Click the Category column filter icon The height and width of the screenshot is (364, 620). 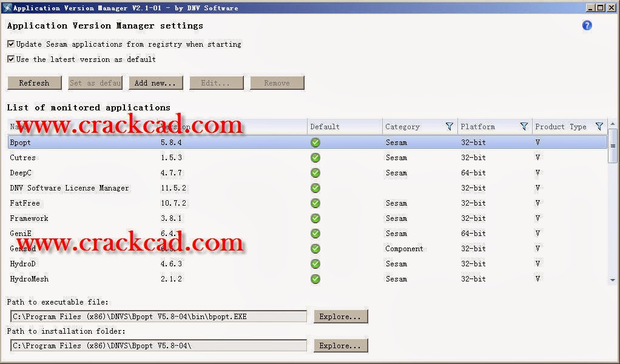tap(449, 126)
